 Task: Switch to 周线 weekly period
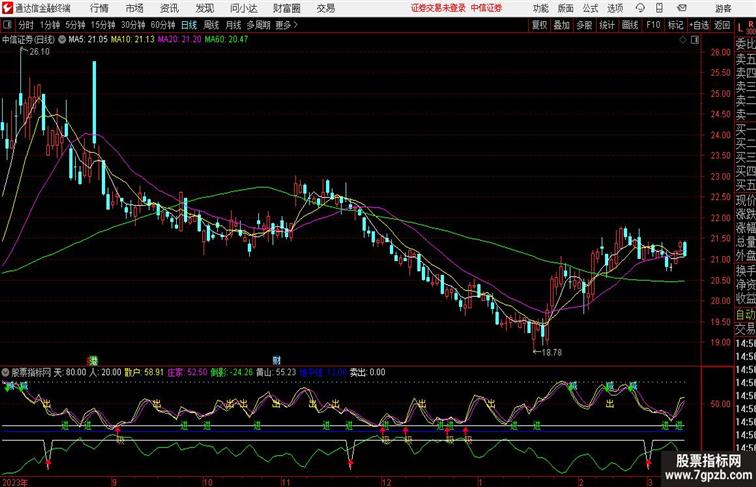(x=211, y=25)
